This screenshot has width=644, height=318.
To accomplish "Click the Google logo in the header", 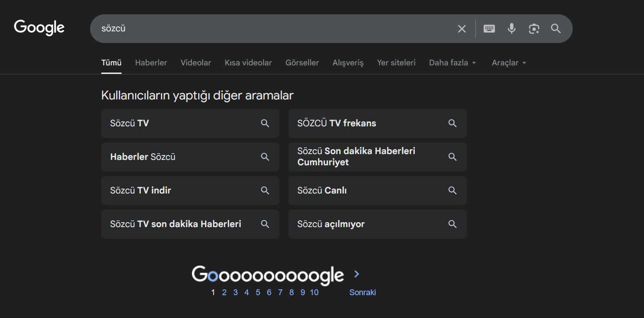I will 39,28.
